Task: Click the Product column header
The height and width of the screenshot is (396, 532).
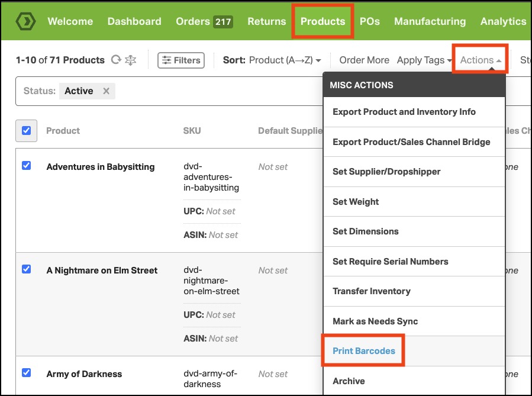Action: [x=63, y=131]
